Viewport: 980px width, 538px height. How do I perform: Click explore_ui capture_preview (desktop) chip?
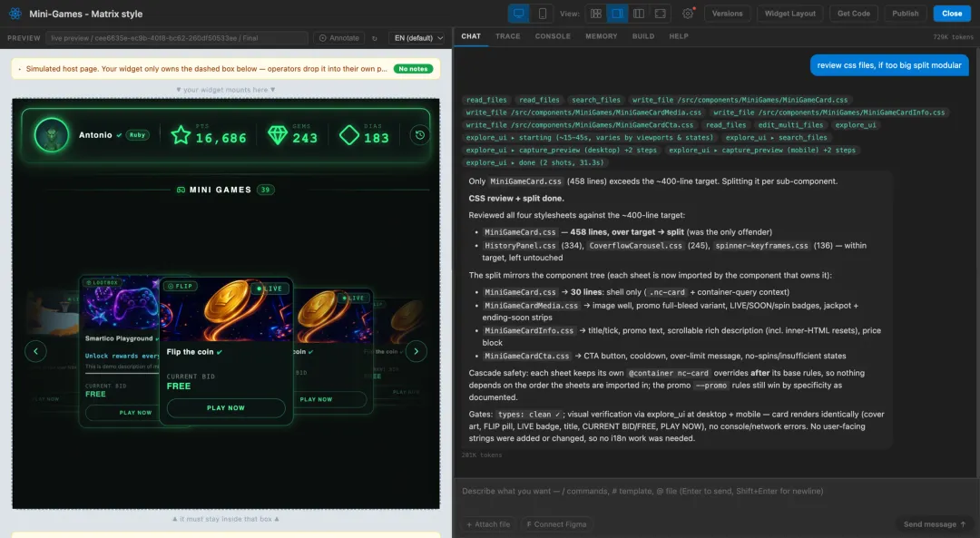tap(562, 150)
